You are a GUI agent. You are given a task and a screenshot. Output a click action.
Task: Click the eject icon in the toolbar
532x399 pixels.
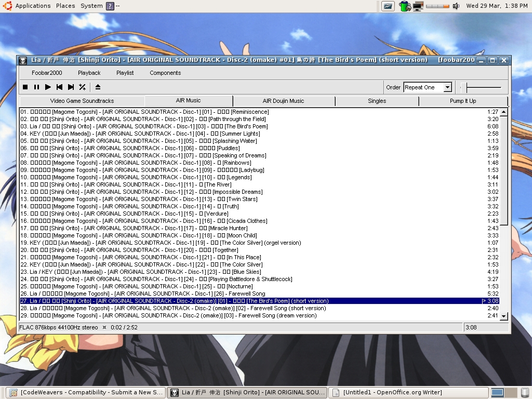pyautogui.click(x=98, y=87)
